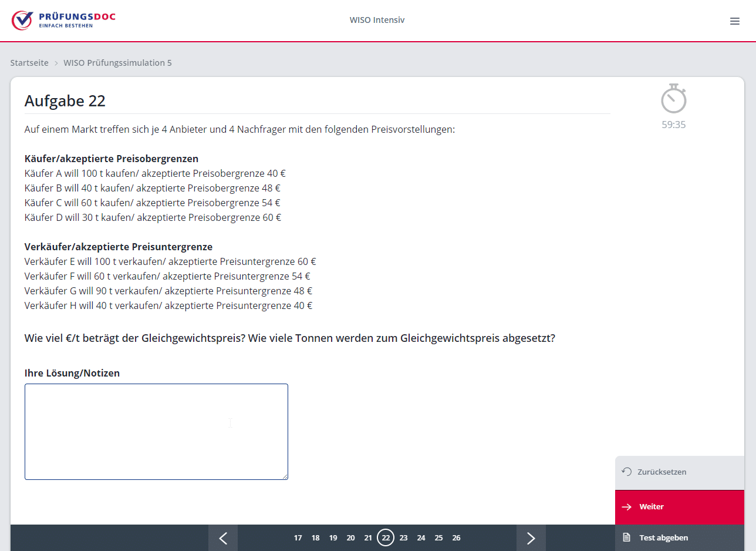Jump to question 17
The image size is (756, 551).
coord(298,538)
